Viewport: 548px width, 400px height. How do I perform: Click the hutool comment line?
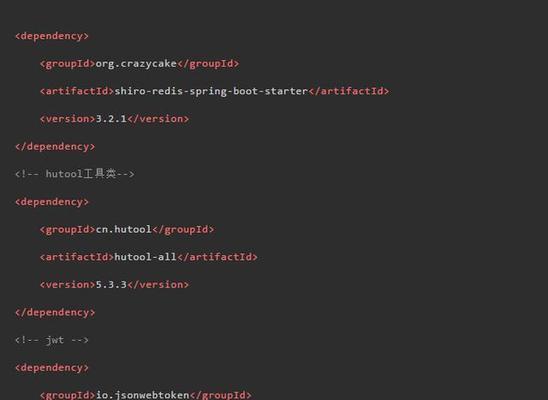tap(75, 174)
